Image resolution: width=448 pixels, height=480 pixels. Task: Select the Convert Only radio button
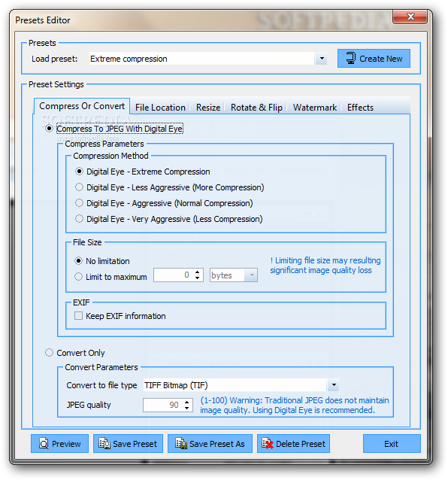point(49,353)
